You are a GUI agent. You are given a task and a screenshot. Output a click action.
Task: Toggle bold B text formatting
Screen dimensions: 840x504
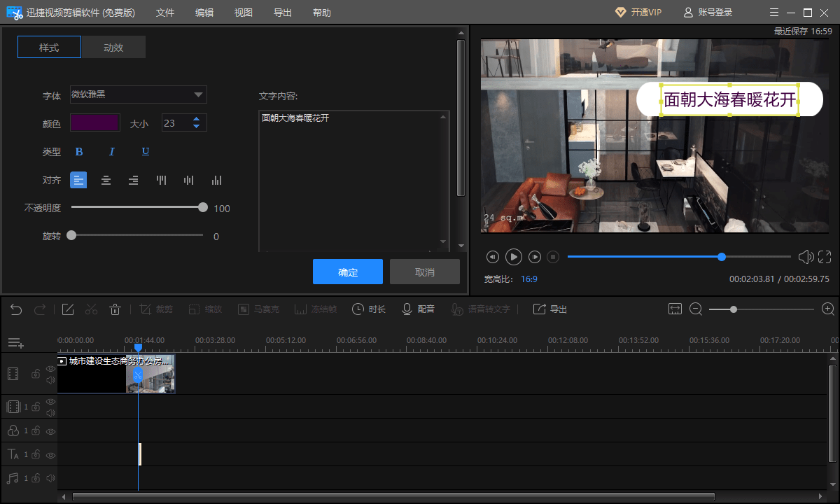point(79,152)
